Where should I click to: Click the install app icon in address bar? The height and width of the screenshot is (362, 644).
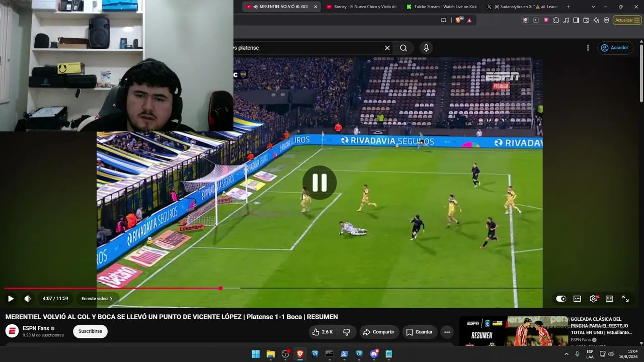443,20
